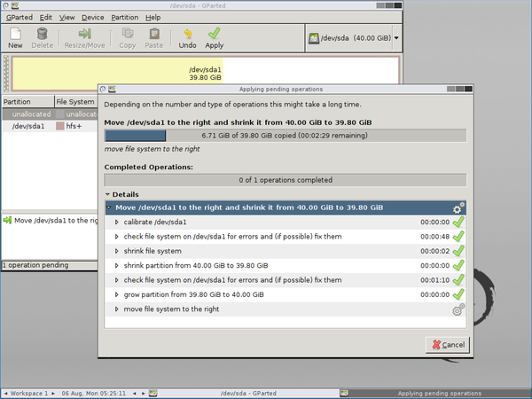
Task: Open the Partition menu
Action: [124, 18]
